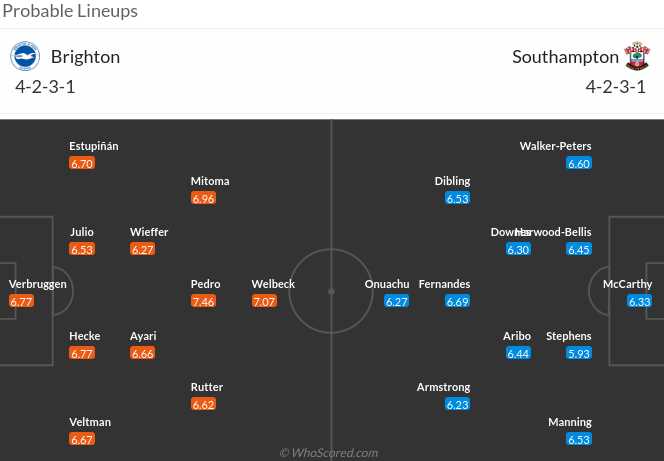Screen dimensions: 664x461
Task: Click player name Estupiñán
Action: [94, 146]
